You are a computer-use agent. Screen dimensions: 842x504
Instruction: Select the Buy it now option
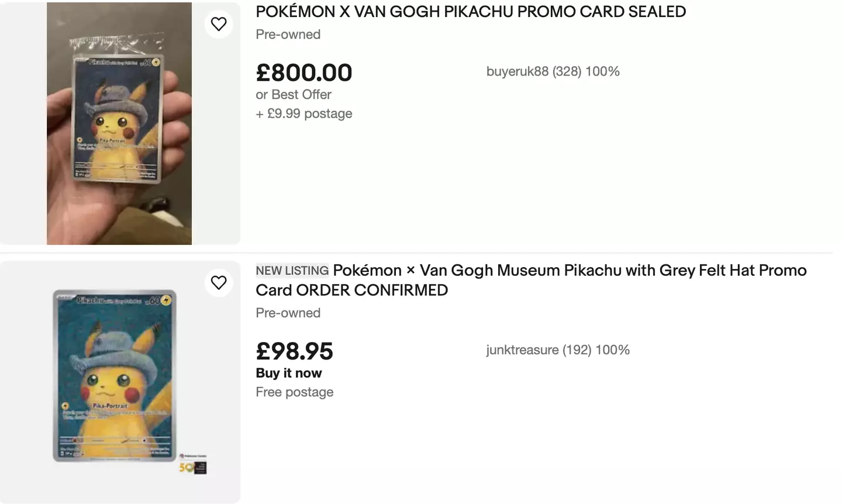[289, 372]
